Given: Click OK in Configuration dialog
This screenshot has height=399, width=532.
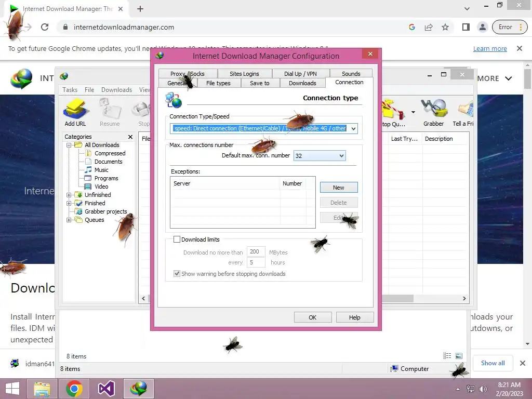Looking at the screenshot, I should pyautogui.click(x=312, y=317).
